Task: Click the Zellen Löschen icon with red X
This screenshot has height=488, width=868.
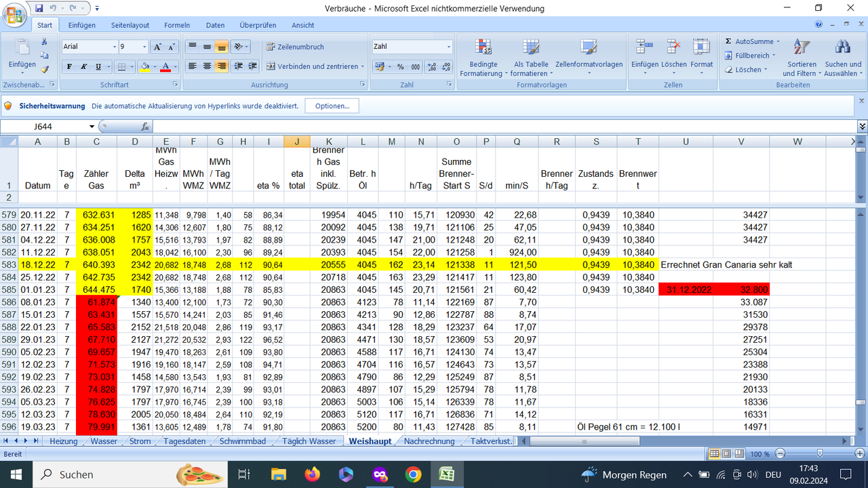Action: coord(673,47)
